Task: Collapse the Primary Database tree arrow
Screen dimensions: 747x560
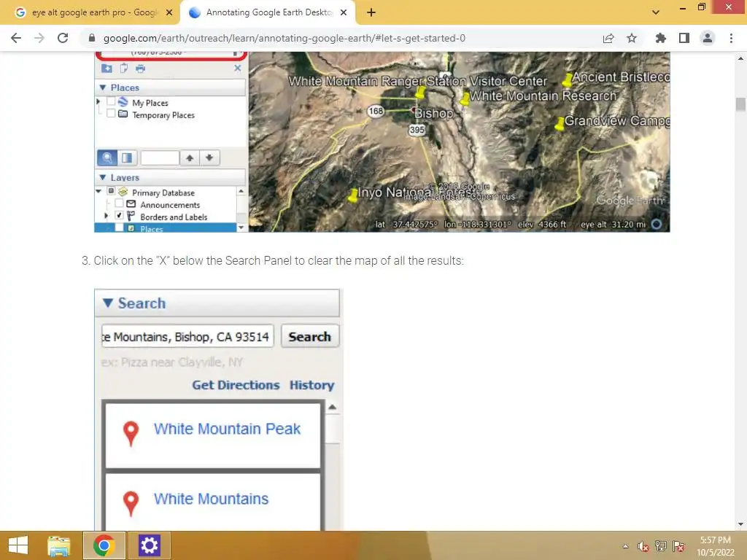Action: tap(98, 191)
